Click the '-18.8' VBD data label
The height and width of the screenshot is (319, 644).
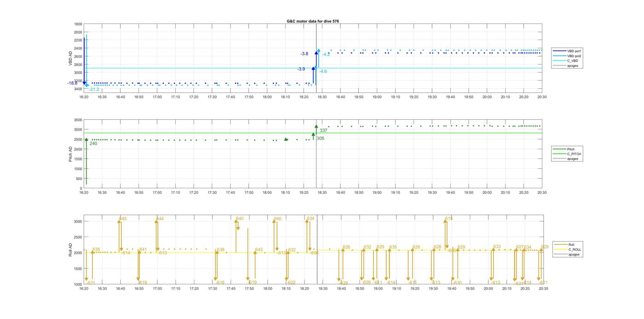(72, 83)
